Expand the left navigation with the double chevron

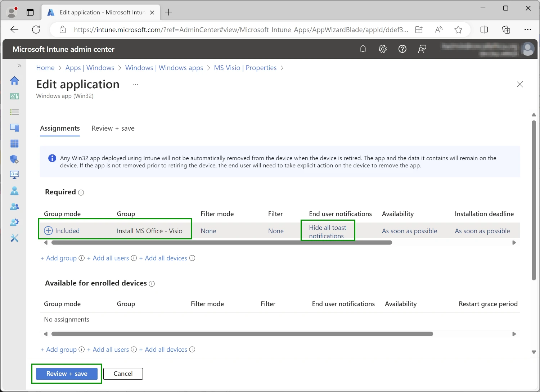click(19, 66)
